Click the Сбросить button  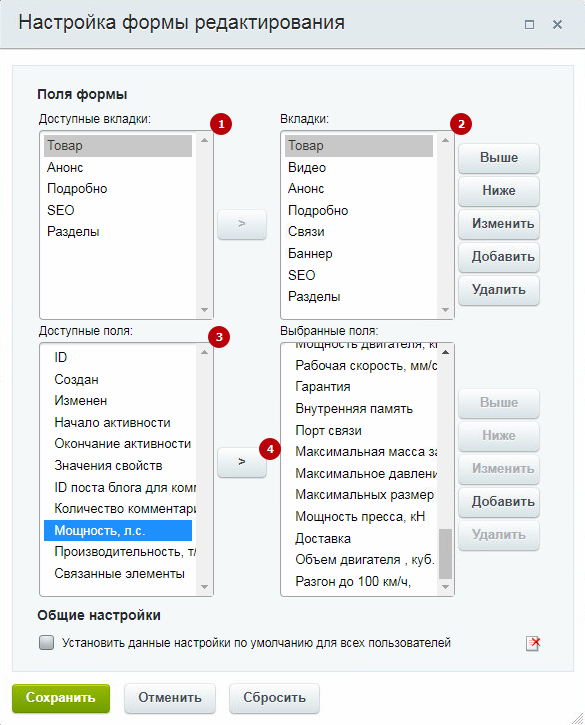[x=274, y=698]
